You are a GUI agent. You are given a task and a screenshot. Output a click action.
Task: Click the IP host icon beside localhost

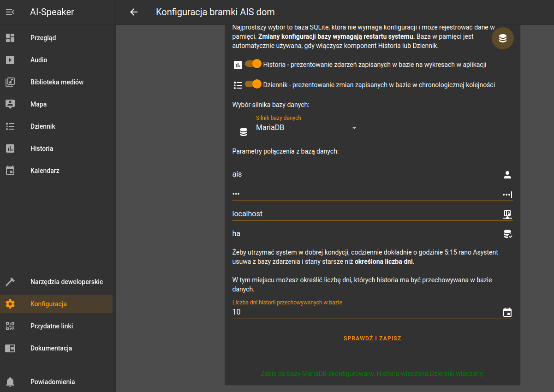[507, 214]
